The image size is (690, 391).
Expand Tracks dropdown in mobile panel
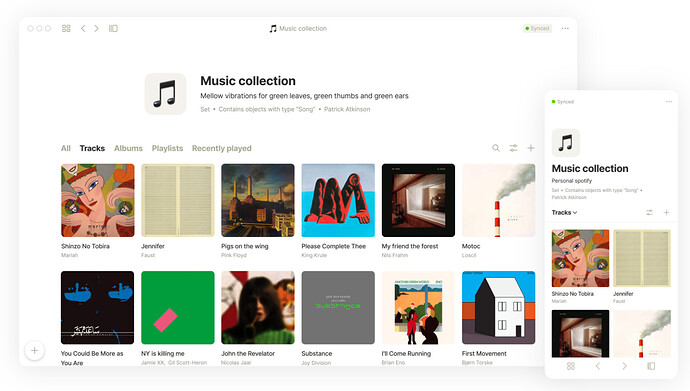(x=564, y=212)
